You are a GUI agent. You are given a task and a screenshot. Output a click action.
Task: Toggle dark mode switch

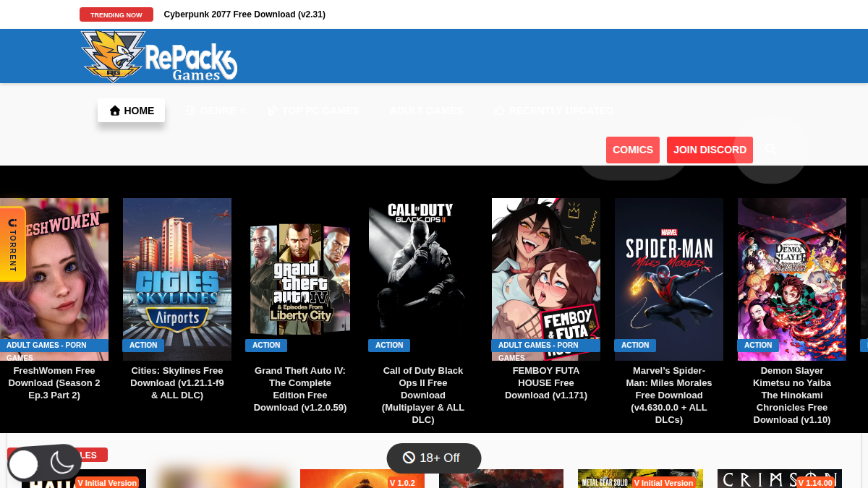[x=45, y=463]
